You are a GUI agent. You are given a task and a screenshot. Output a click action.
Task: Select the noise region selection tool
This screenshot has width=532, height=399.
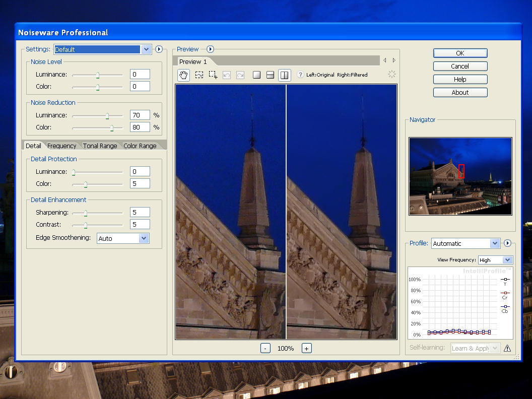[199, 75]
